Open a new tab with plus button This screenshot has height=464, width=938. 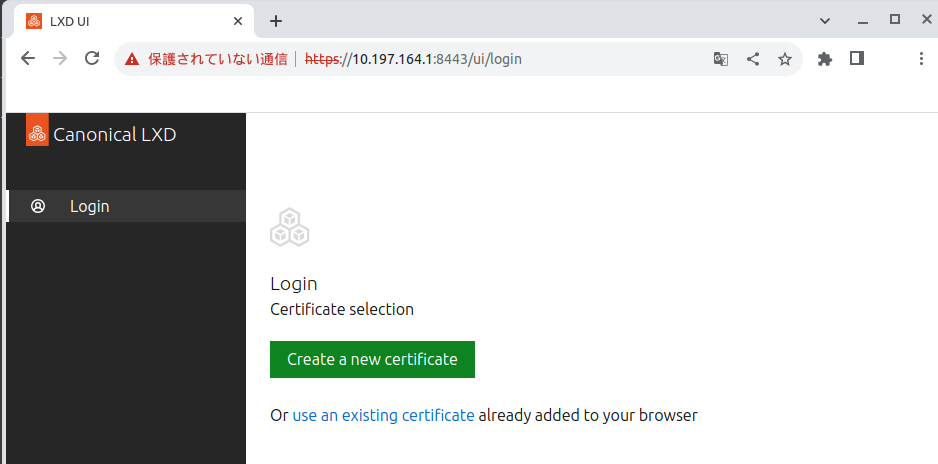point(275,22)
